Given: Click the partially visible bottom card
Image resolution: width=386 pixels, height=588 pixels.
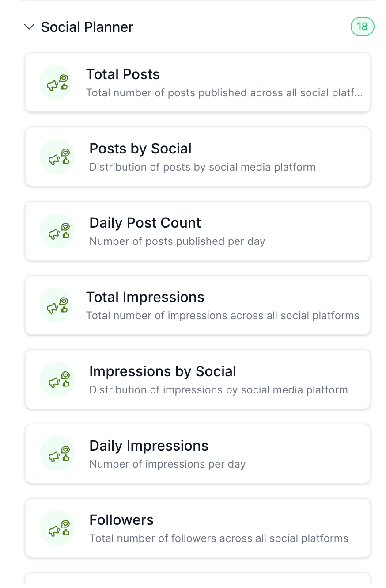Looking at the screenshot, I should click(198, 581).
